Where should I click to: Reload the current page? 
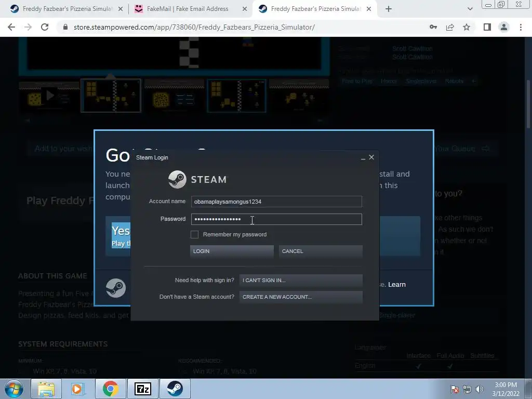45,27
